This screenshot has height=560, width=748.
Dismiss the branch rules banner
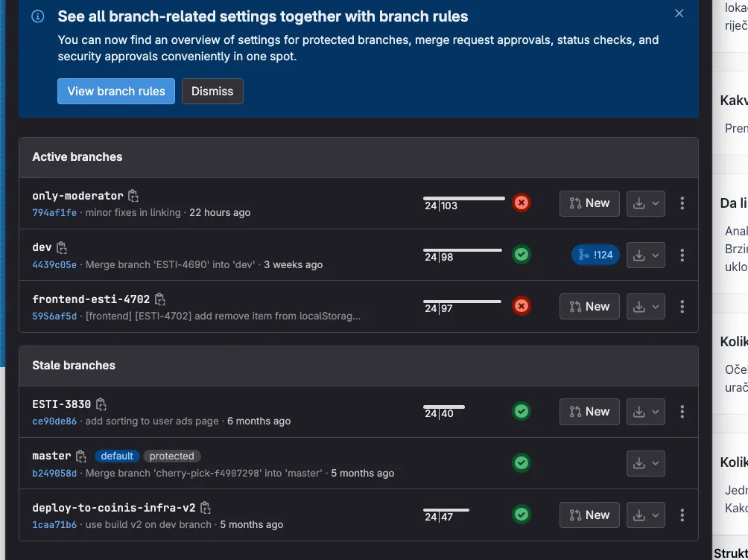(212, 91)
